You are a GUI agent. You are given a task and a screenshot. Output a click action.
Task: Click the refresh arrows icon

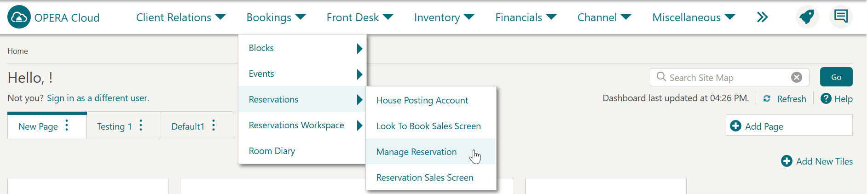(767, 98)
